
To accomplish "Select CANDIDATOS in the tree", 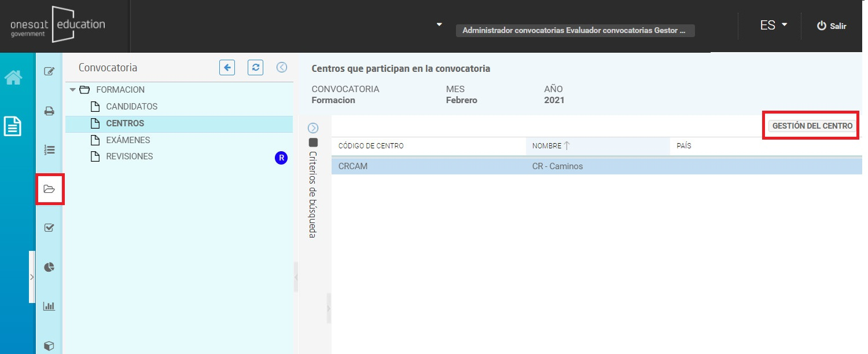I will click(x=131, y=107).
